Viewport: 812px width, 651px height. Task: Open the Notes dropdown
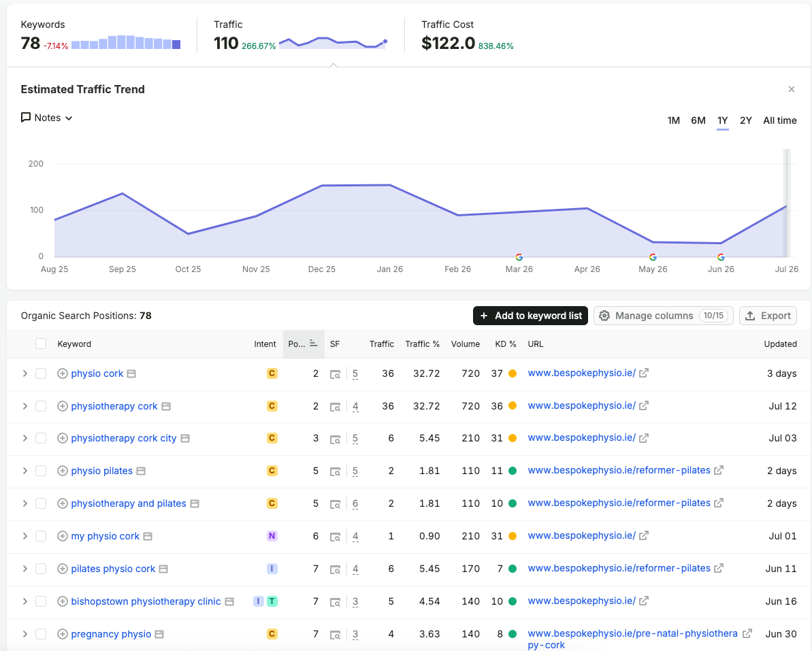pyautogui.click(x=46, y=118)
